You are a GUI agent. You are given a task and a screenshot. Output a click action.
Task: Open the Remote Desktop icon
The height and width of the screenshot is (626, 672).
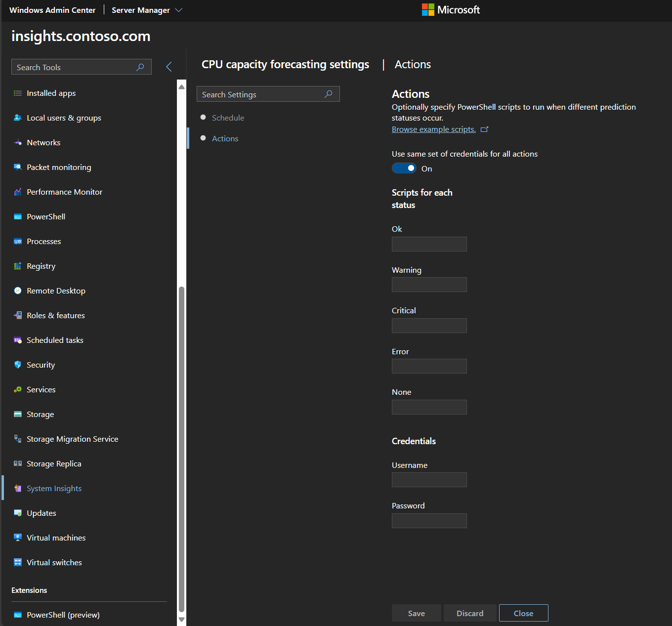pyautogui.click(x=18, y=291)
